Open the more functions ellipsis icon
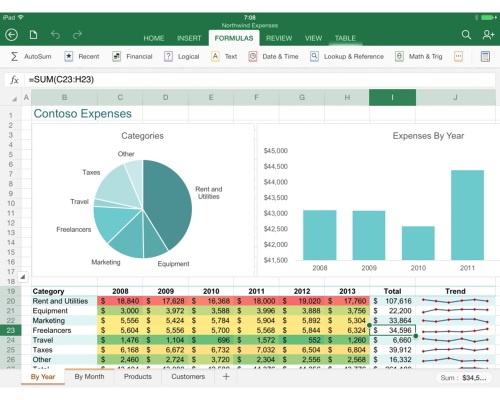 [x=459, y=56]
